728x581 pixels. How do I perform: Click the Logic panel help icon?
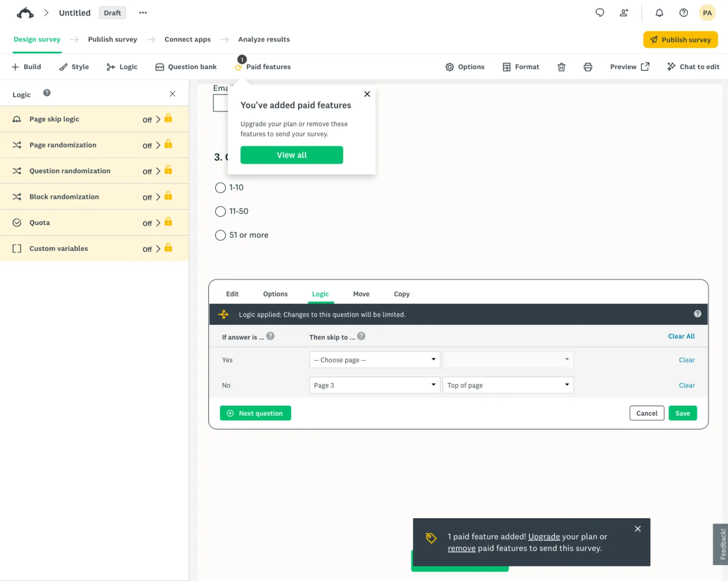pyautogui.click(x=47, y=93)
